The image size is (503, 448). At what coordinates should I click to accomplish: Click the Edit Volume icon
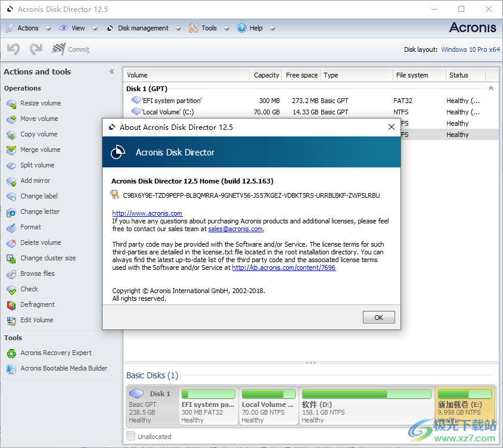click(x=11, y=321)
